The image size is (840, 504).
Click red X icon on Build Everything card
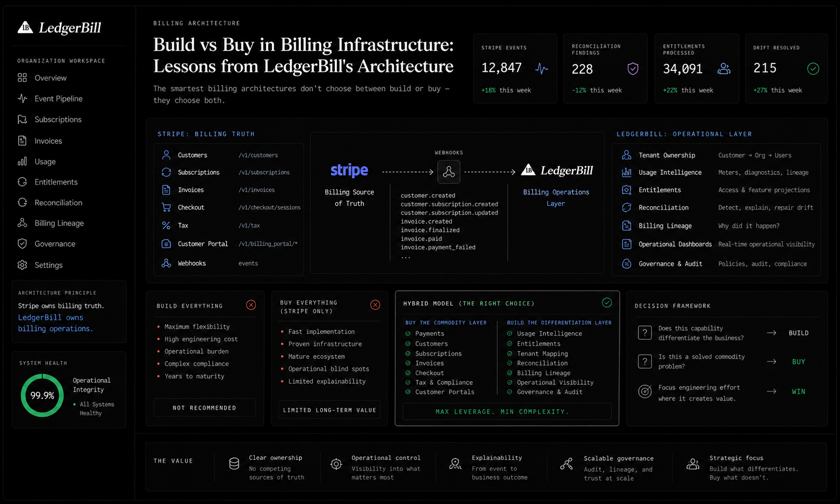pos(251,305)
